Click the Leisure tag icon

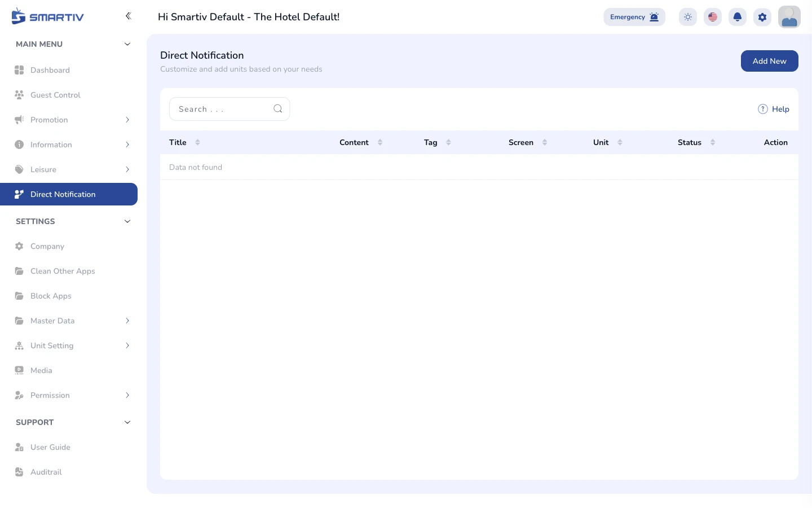(x=19, y=169)
